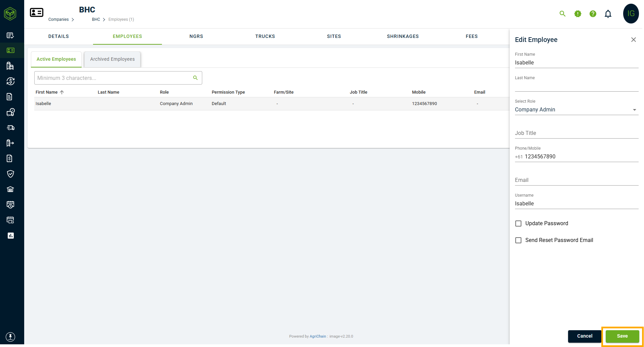Screen dimensions: 644x347
Task: Click the truck with clock sidebar icon
Action: pos(10,112)
